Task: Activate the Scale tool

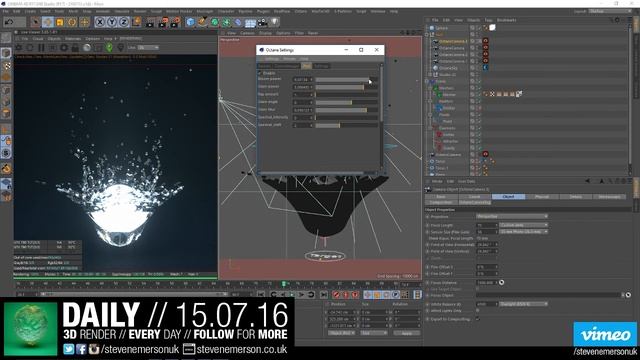Action: tap(60, 22)
